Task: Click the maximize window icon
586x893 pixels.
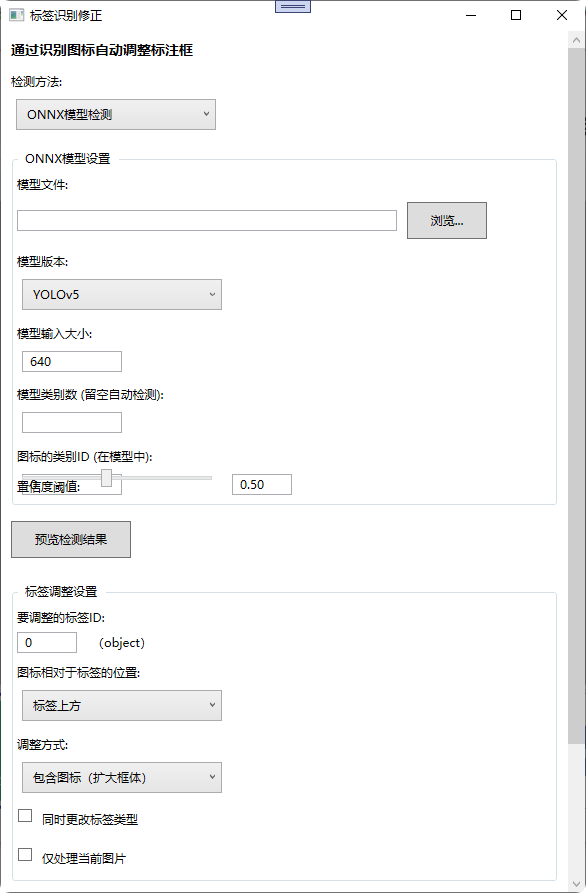Action: (x=515, y=15)
